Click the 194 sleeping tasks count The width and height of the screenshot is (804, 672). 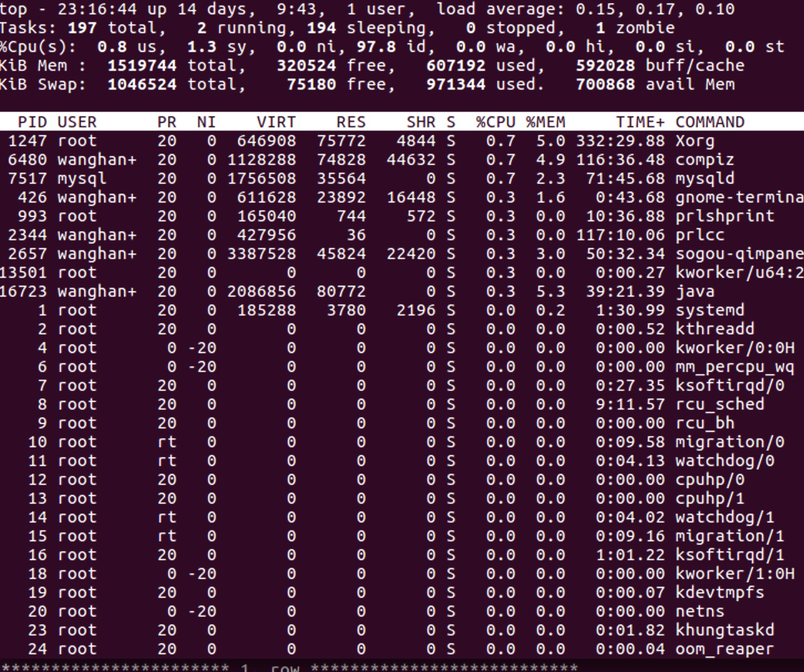[321, 28]
